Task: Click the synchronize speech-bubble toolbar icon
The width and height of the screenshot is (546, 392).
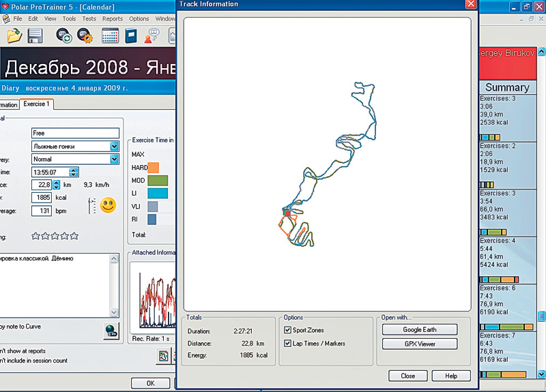Action: 64,36
